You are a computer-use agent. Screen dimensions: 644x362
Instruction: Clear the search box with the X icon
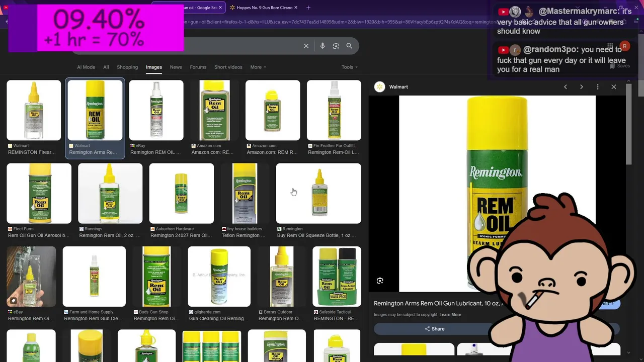(306, 46)
